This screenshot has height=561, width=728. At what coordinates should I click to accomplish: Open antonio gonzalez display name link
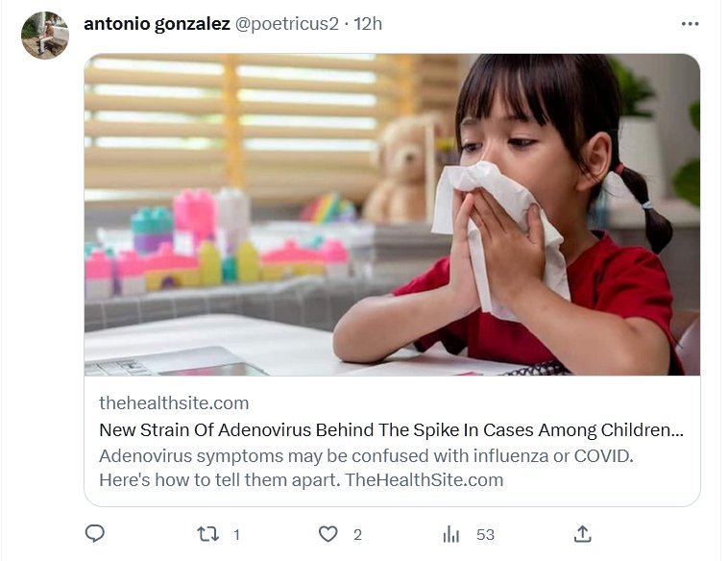[x=157, y=23]
